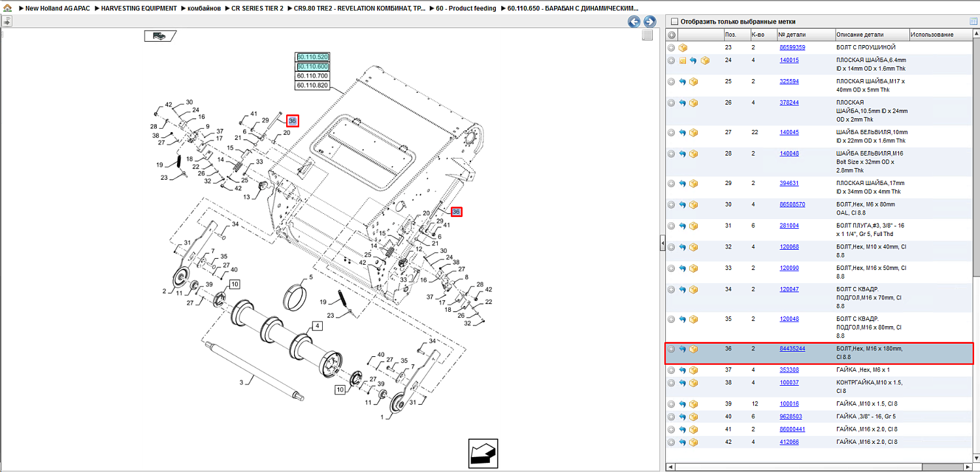The width and height of the screenshot is (980, 472).
Task: Click the blue arrow icon for part 325594
Action: (683, 82)
